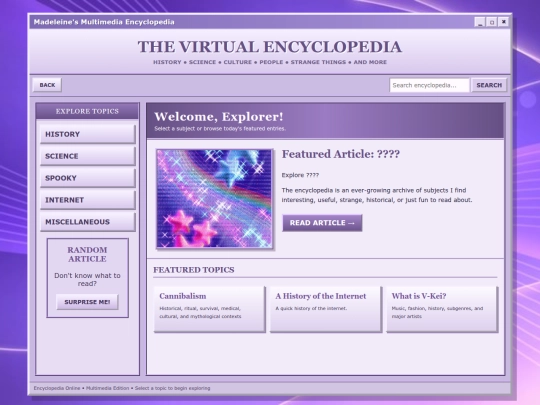Click the BACK button
540x405 pixels.
[x=47, y=85]
